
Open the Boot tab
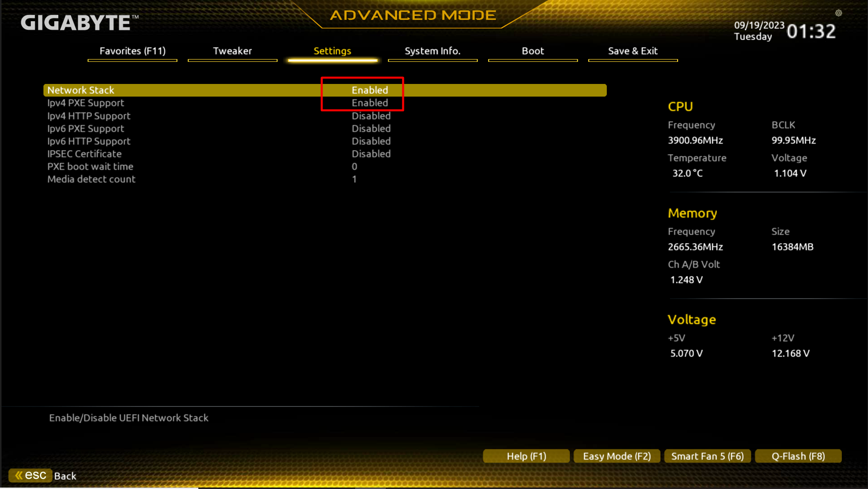pos(532,51)
